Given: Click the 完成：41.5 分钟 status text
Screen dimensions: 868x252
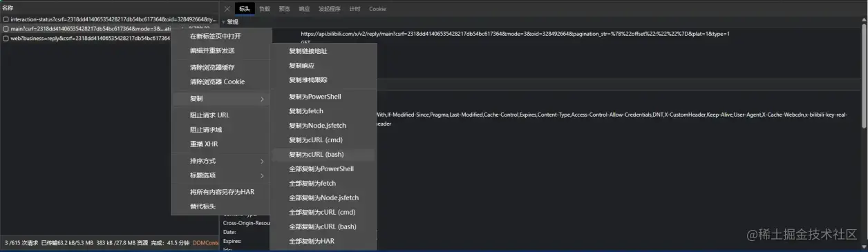Looking at the screenshot, I should 170,242.
